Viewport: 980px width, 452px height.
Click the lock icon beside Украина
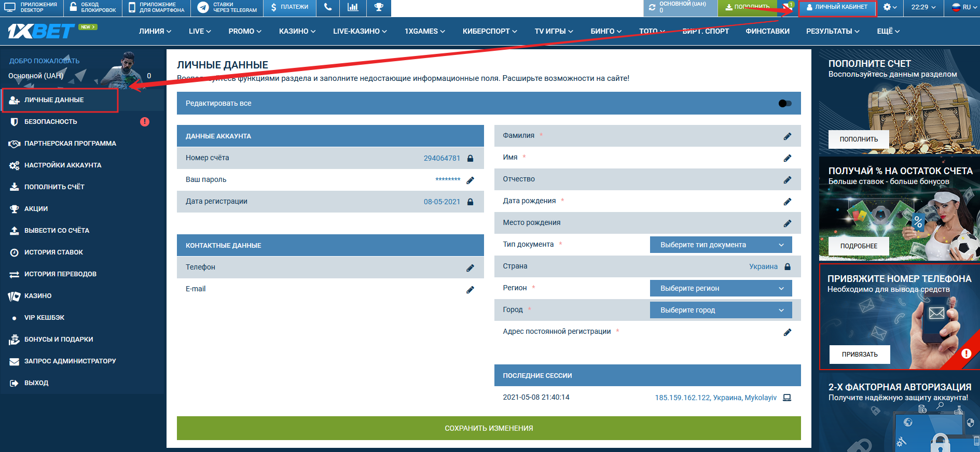pos(788,266)
